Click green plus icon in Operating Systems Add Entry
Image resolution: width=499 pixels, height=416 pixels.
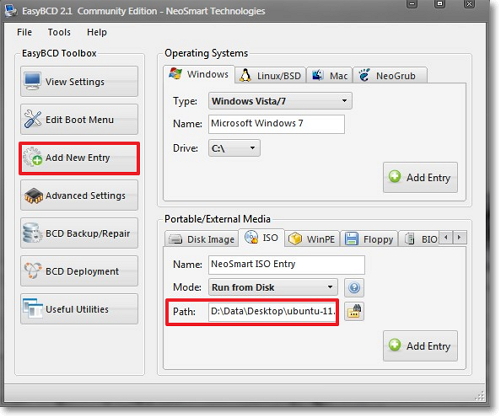click(395, 176)
